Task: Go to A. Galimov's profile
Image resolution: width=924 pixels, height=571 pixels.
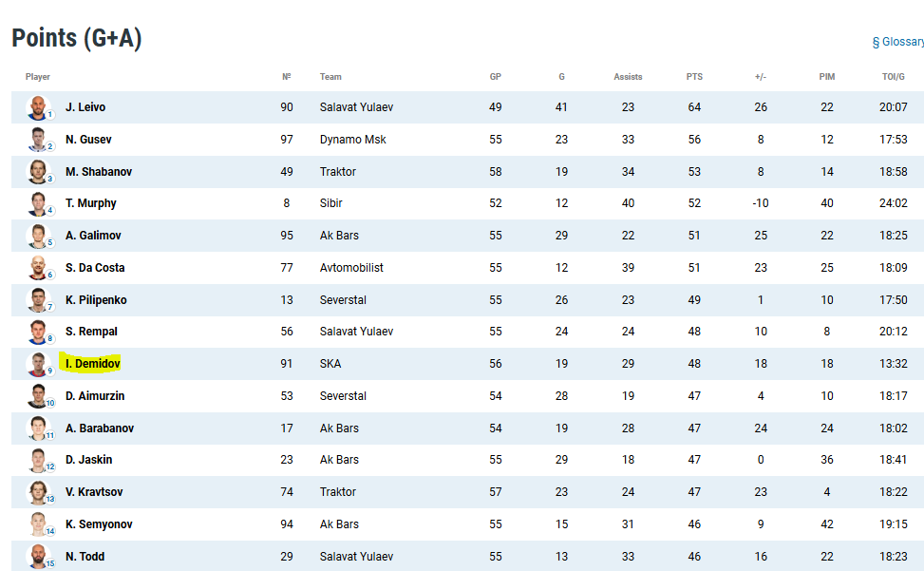Action: tap(93, 235)
